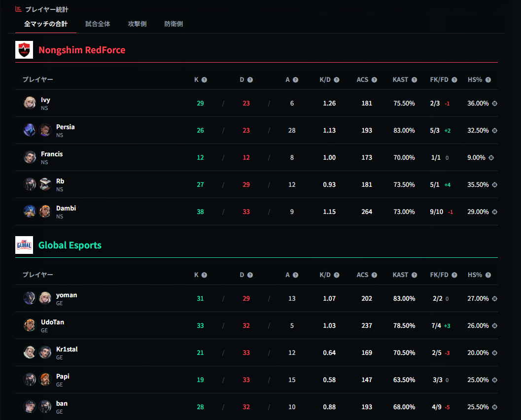The image size is (521, 420).
Task: Click Francis's agent portrait
Action: click(30, 157)
